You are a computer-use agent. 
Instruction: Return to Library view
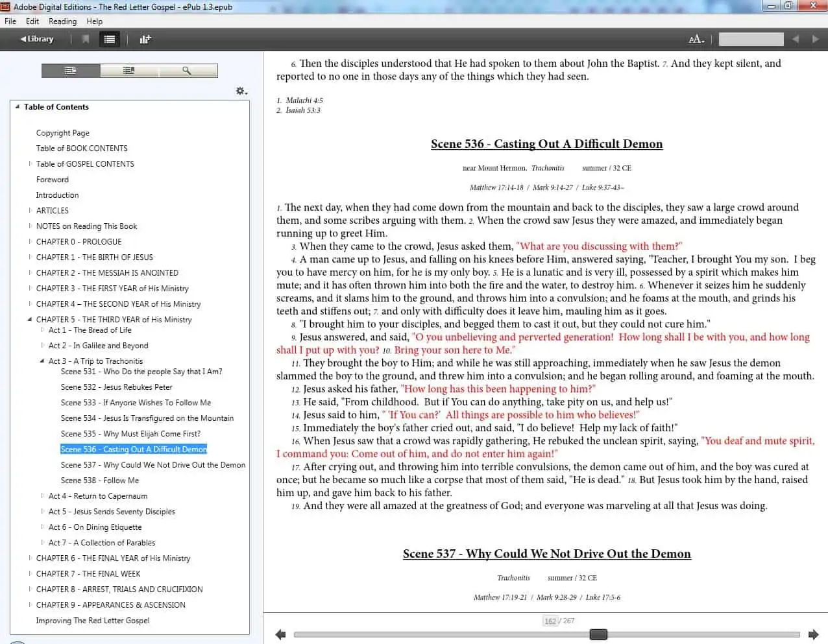click(x=36, y=39)
